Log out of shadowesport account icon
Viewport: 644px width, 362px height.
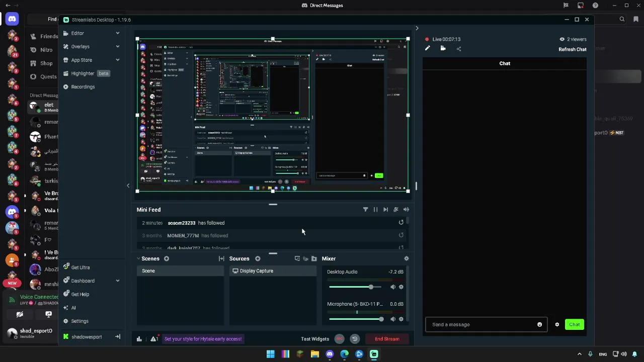point(118,337)
